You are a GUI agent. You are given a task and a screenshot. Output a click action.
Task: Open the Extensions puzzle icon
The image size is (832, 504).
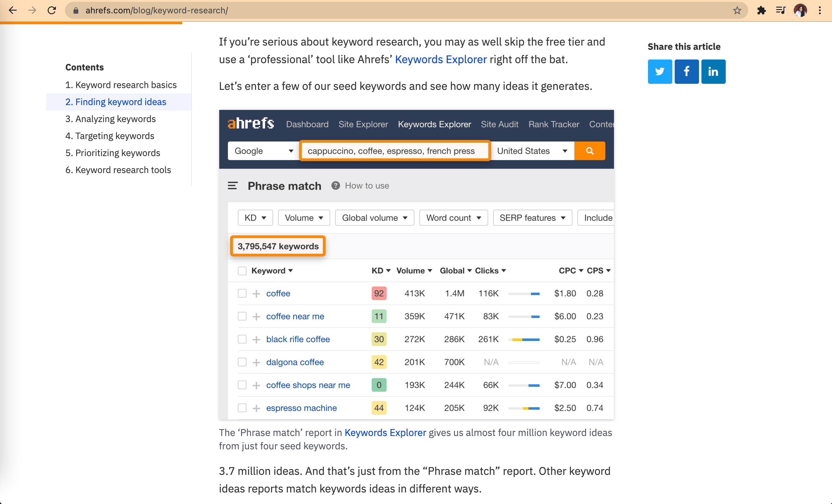point(762,10)
